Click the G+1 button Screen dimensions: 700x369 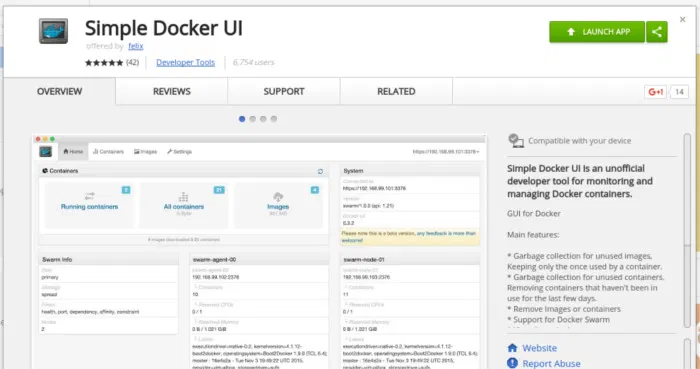(655, 92)
